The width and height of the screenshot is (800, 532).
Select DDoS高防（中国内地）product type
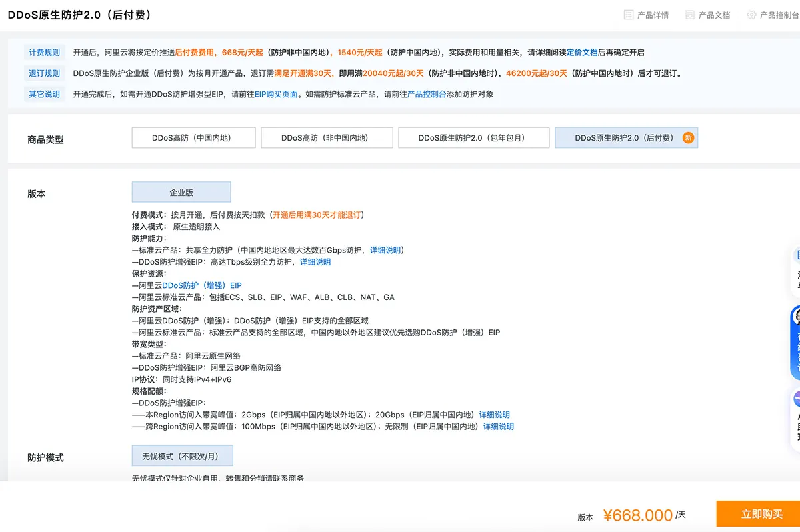pos(193,137)
